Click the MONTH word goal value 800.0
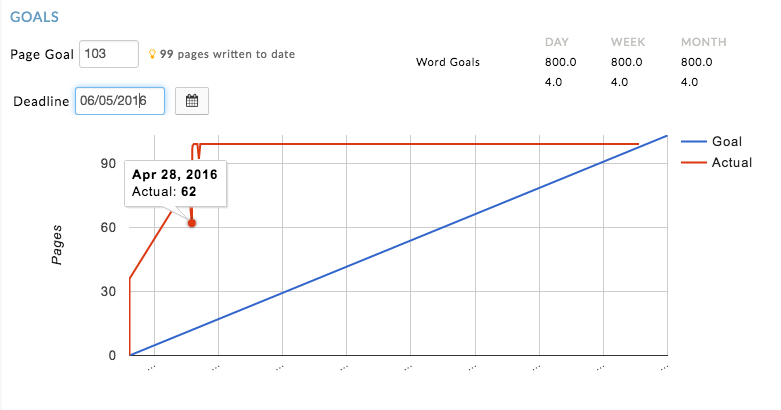781x410 pixels. coord(696,62)
